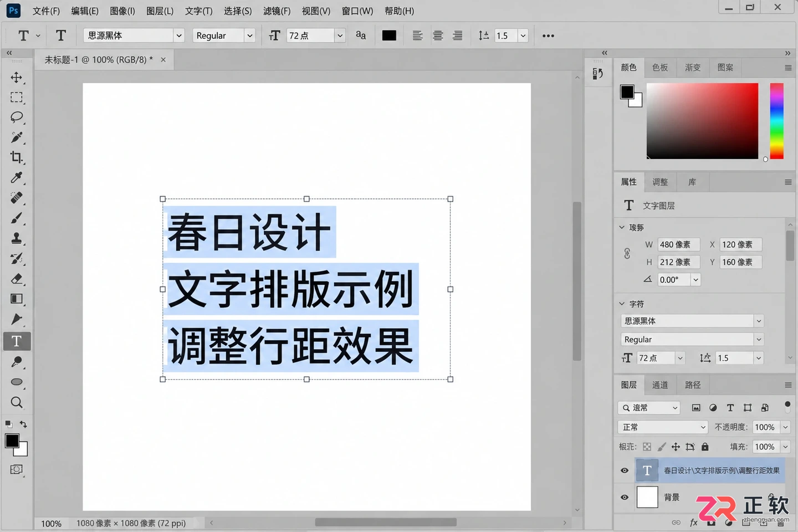
Task: Select the 背景 layer thumbnail
Action: tap(647, 497)
